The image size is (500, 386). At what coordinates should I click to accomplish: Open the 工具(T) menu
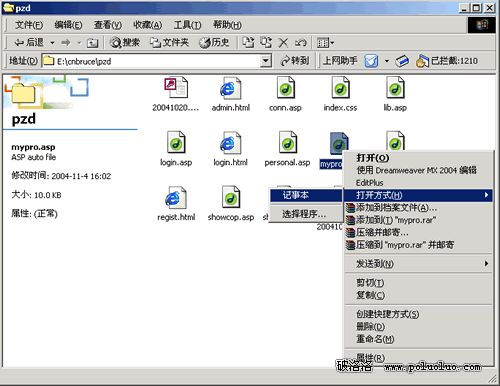pos(187,25)
